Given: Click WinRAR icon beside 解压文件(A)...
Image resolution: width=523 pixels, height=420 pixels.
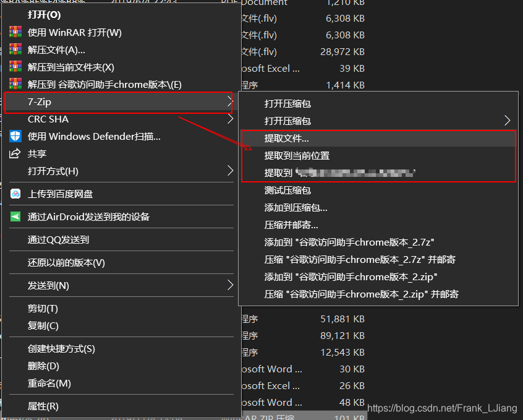Looking at the screenshot, I should pyautogui.click(x=15, y=49).
